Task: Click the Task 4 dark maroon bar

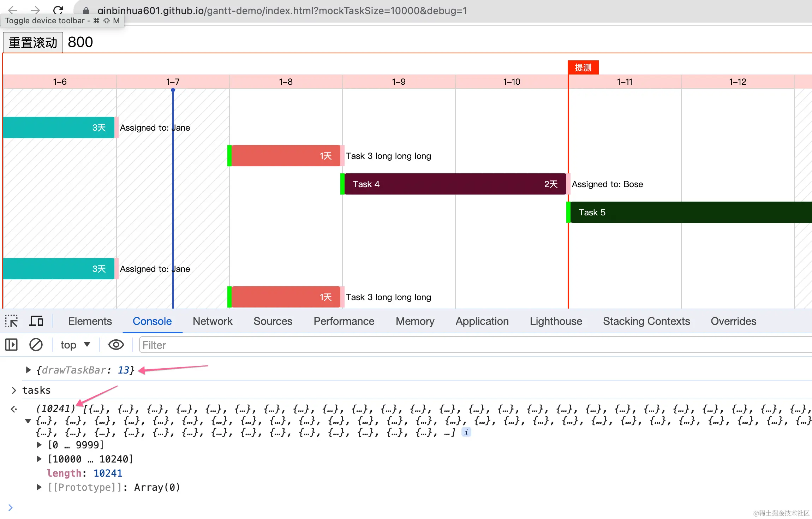Action: click(x=455, y=184)
